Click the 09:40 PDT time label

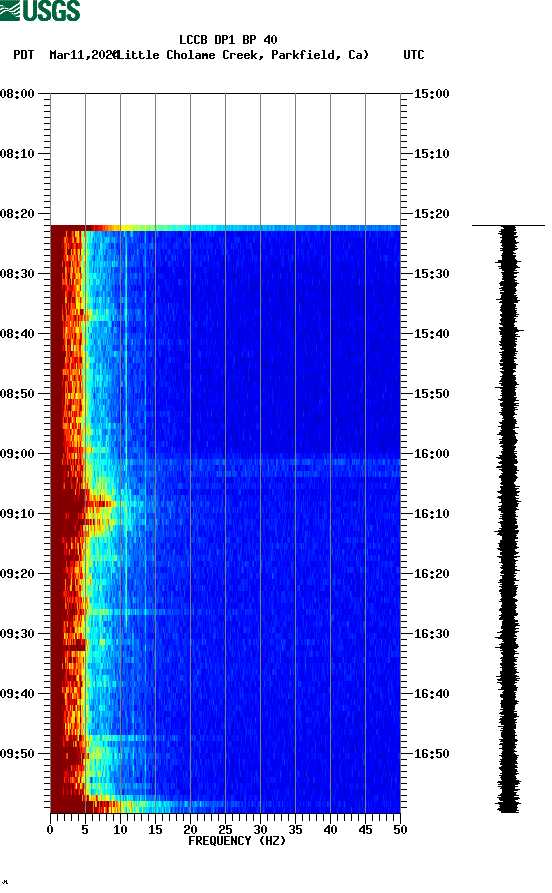click(x=17, y=694)
